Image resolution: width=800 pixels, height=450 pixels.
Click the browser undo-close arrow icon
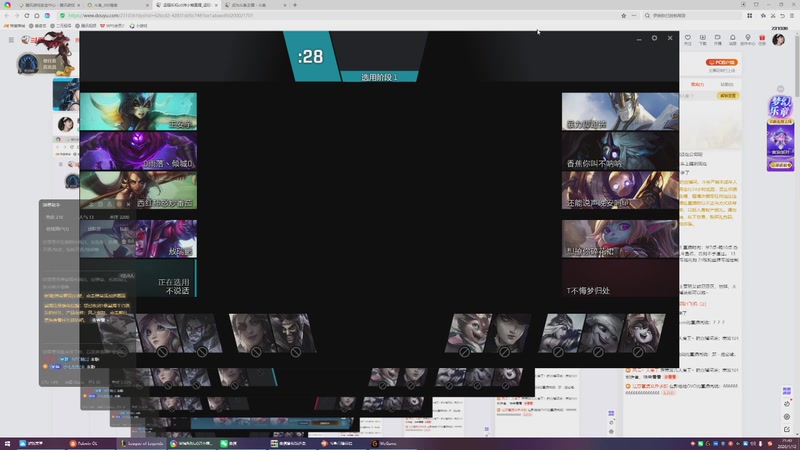pyautogui.click(x=782, y=16)
